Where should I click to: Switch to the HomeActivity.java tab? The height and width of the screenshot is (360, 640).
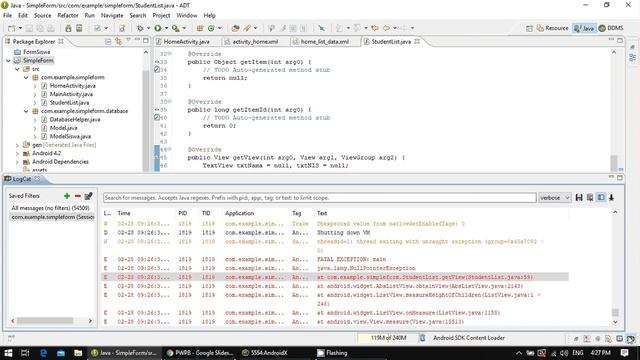coord(186,42)
